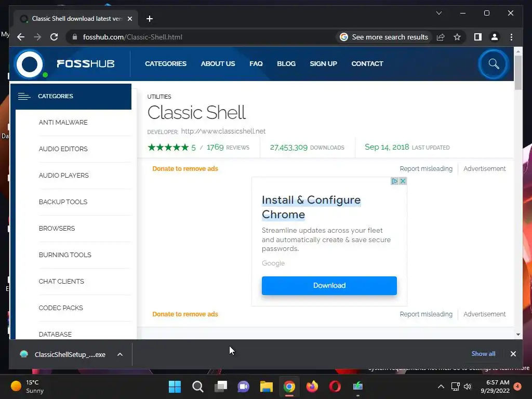View site information lock icon

coord(75,37)
